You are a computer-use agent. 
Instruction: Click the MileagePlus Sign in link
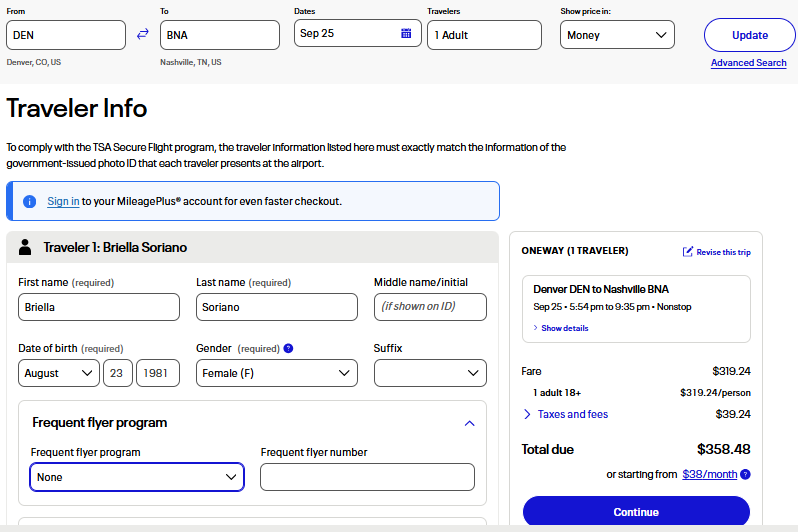tap(63, 201)
